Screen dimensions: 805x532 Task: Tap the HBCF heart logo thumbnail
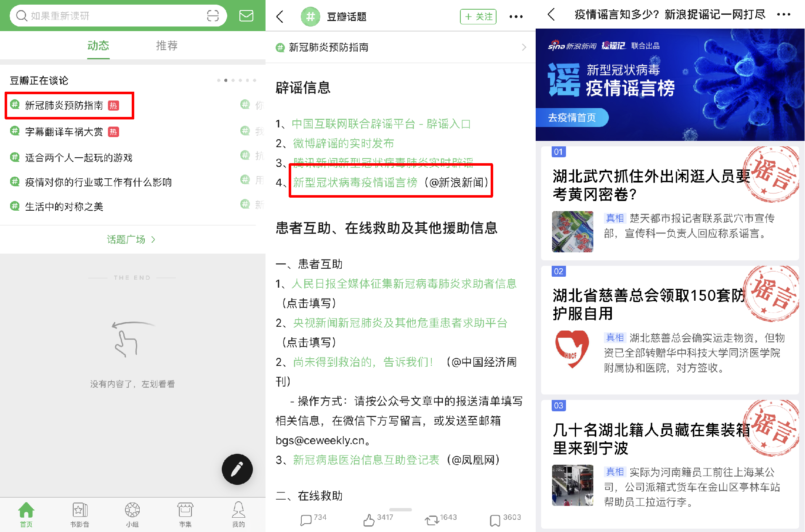click(x=572, y=350)
